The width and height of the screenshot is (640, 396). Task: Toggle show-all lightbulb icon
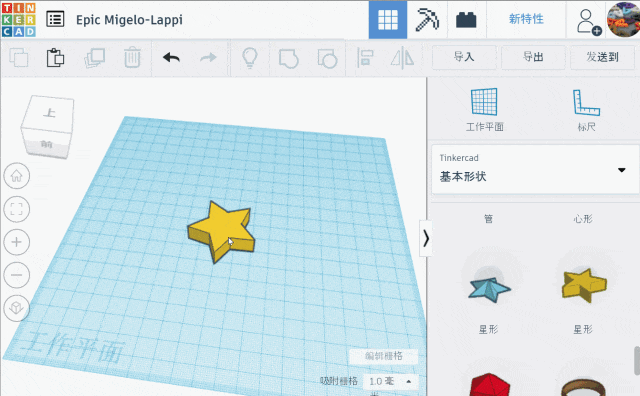250,58
